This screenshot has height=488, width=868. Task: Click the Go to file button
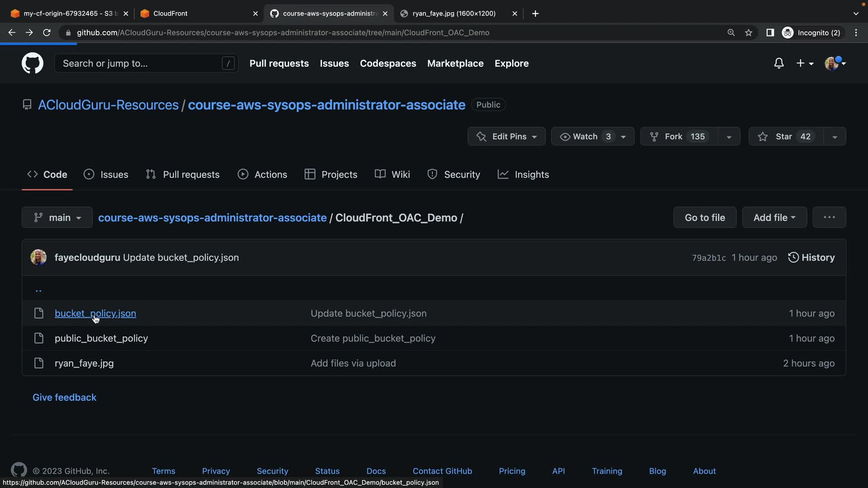tap(705, 217)
